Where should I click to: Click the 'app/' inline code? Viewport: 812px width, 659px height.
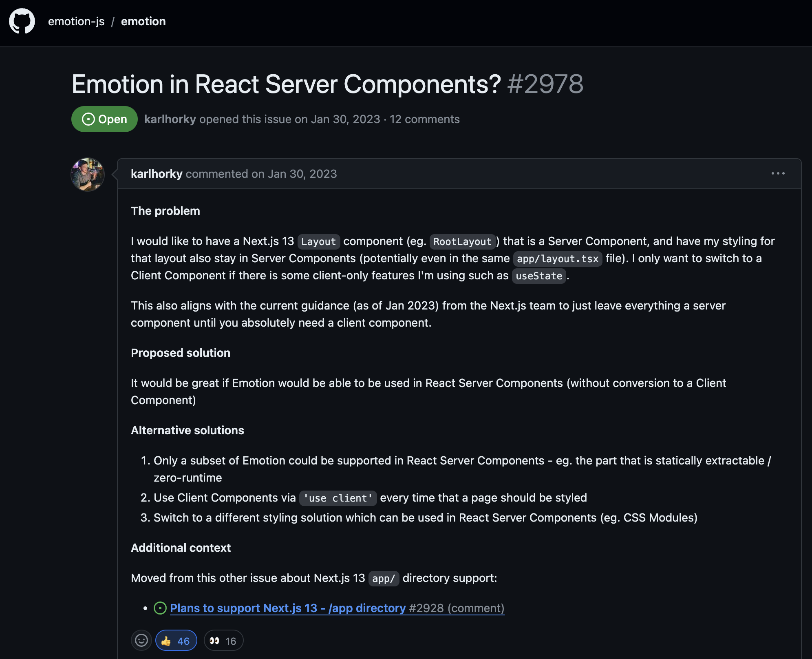click(x=384, y=578)
